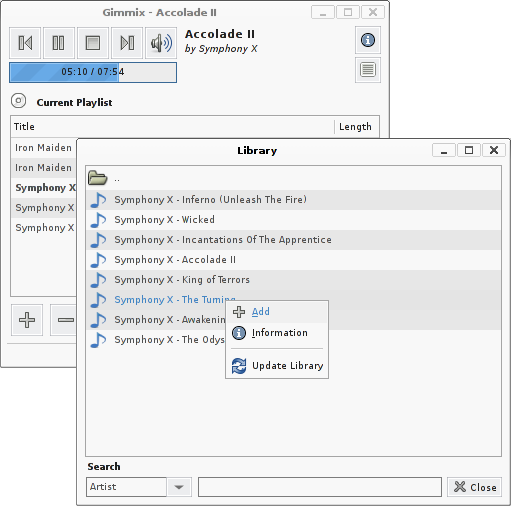Viewport: 511px width, 506px height.
Task: Choose Add from the context menu
Action: [277, 312]
